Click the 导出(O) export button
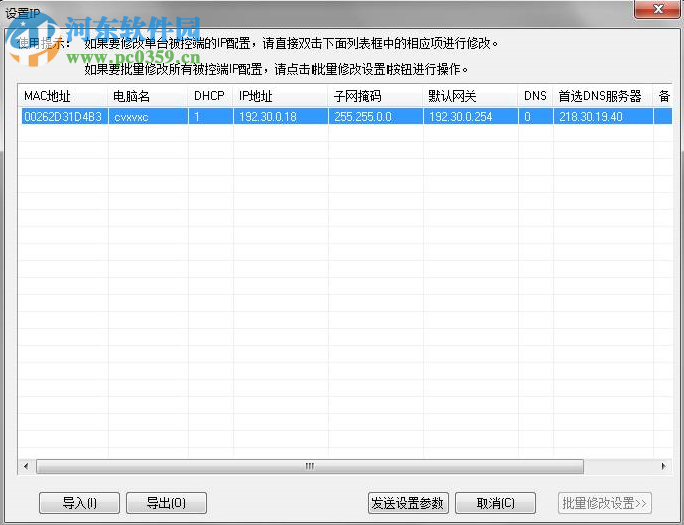 (x=166, y=503)
